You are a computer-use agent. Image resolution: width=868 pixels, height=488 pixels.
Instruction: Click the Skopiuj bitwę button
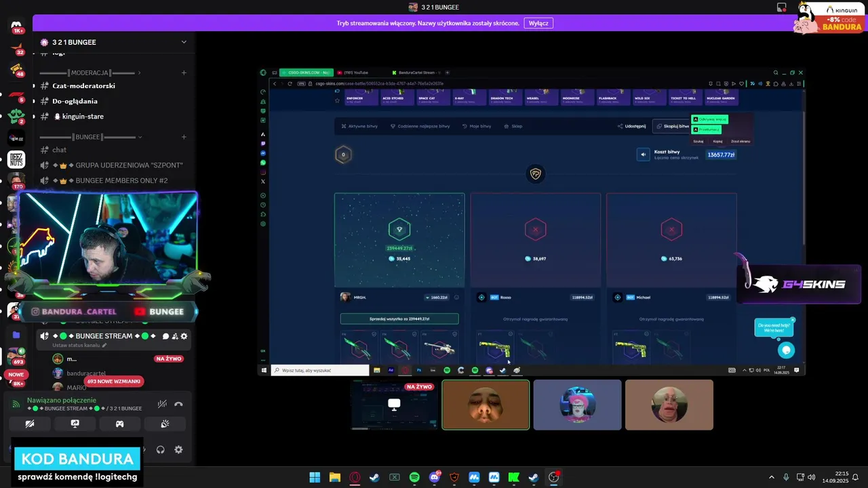[673, 126]
